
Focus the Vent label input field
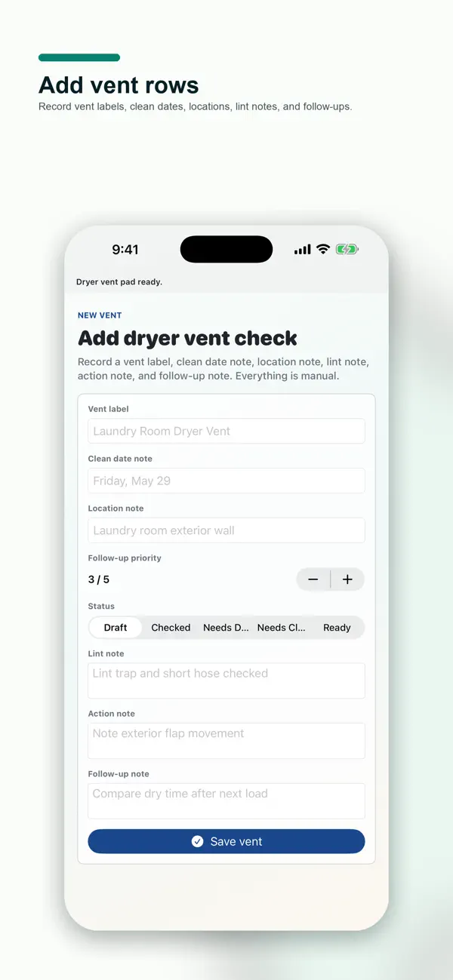[x=226, y=432]
